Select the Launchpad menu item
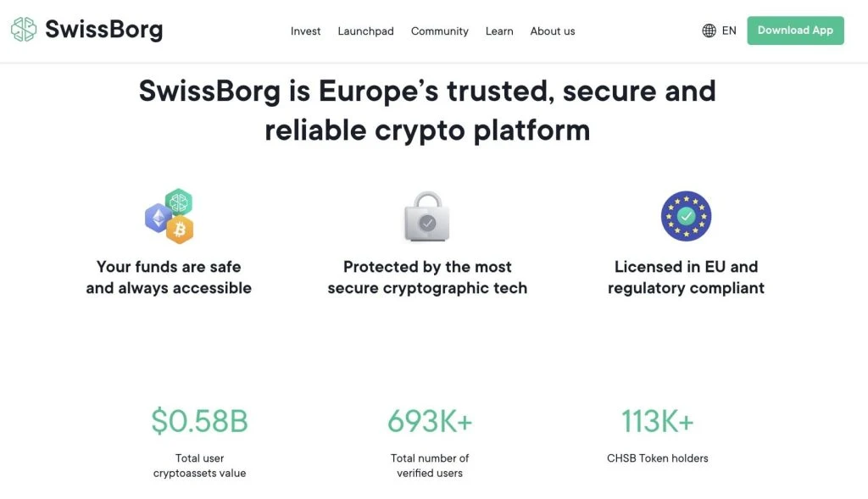 (x=365, y=30)
